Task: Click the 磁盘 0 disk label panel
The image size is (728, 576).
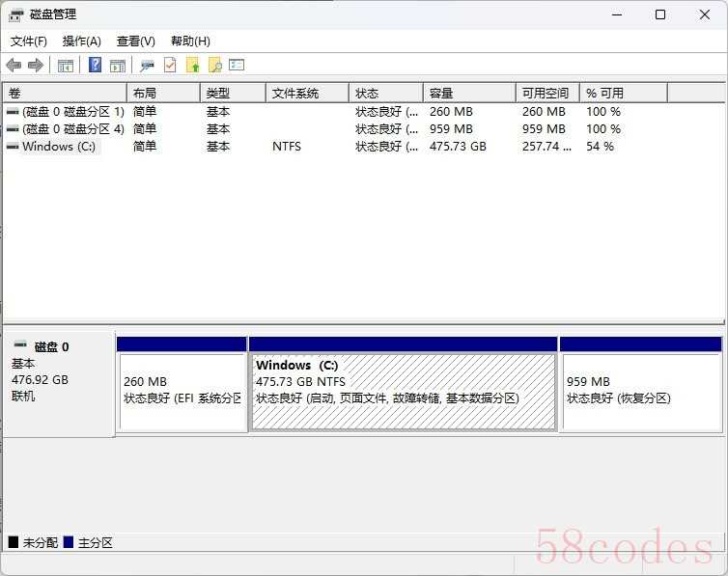Action: pyautogui.click(x=59, y=384)
